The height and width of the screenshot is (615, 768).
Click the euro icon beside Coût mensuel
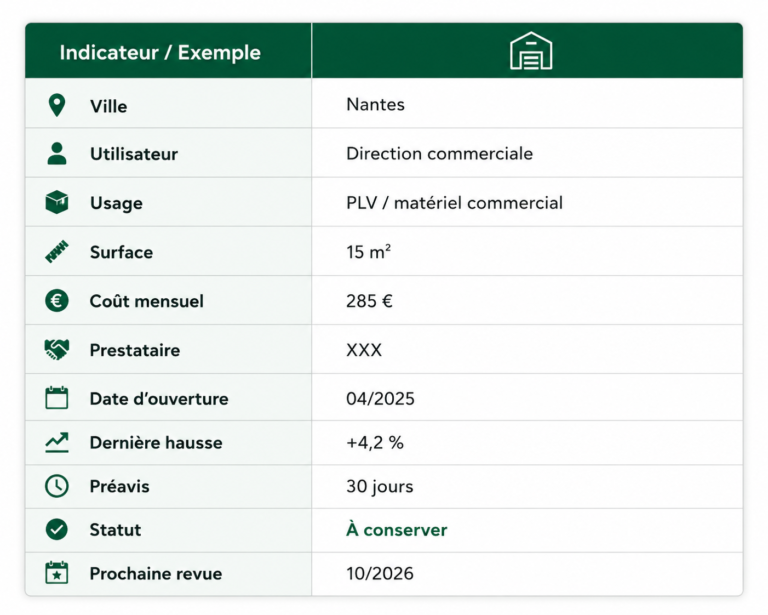point(57,301)
